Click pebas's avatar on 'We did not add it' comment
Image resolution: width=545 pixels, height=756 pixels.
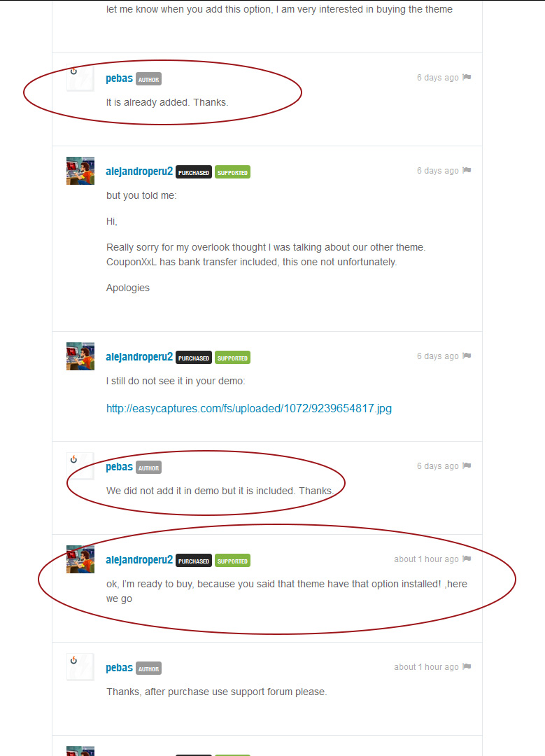pyautogui.click(x=80, y=466)
